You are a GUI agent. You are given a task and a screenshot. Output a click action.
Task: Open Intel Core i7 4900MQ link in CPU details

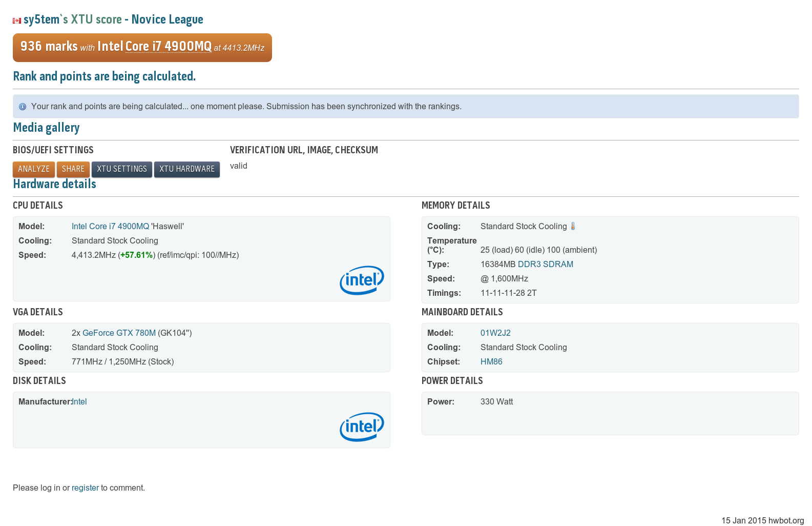[x=110, y=226]
